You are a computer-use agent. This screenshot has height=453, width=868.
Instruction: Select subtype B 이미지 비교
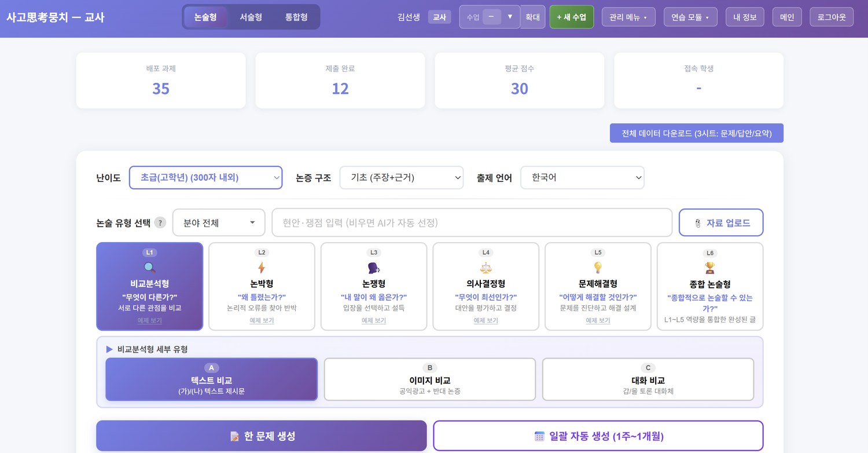click(x=429, y=379)
